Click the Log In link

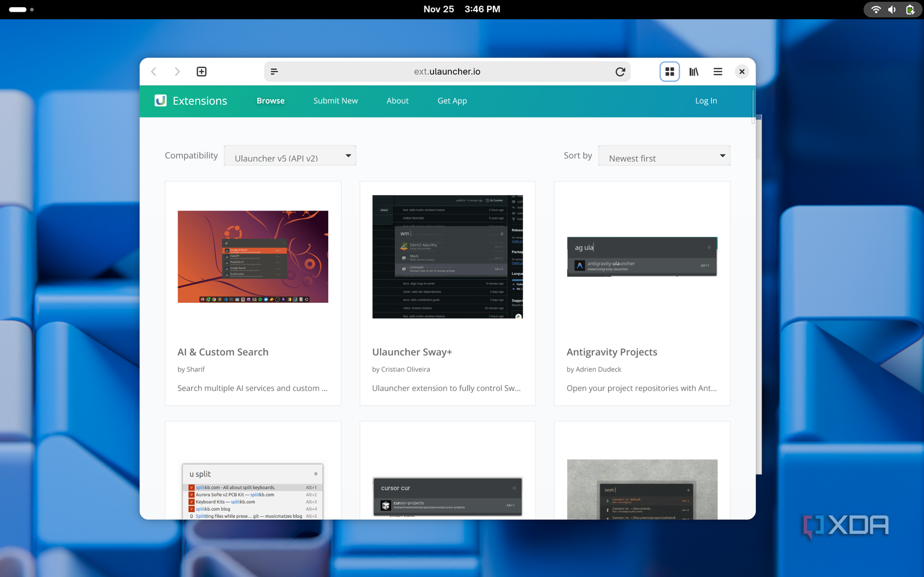[706, 101]
